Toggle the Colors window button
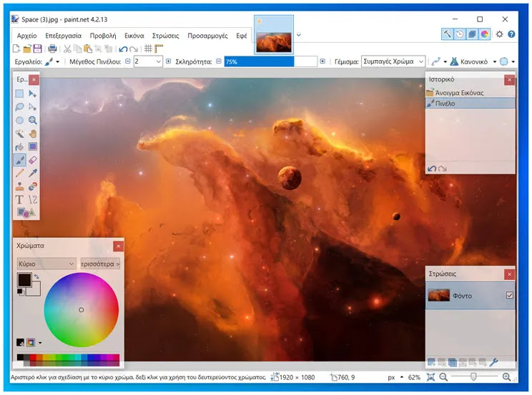The height and width of the screenshot is (395, 532). pyautogui.click(x=485, y=34)
